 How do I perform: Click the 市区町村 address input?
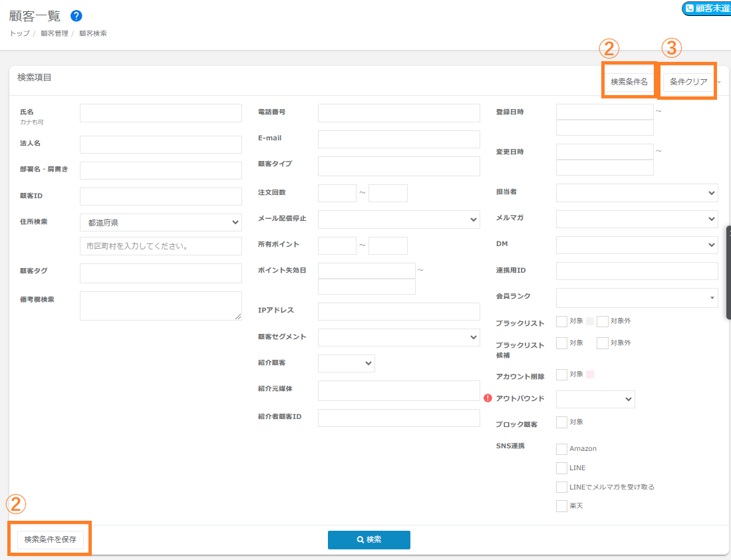(161, 246)
